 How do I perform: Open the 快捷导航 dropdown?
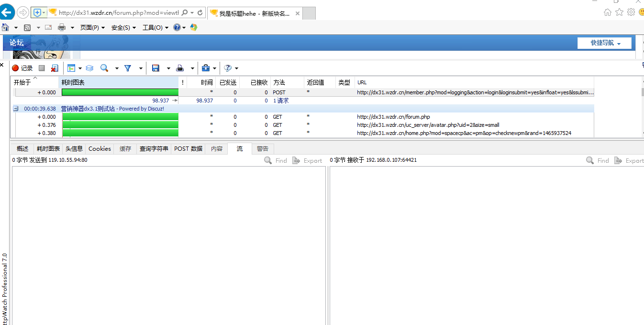[x=604, y=43]
